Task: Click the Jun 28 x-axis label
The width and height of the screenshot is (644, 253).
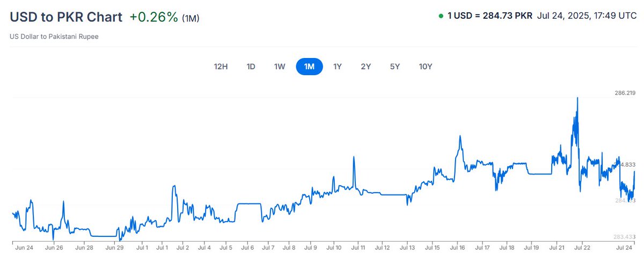Action: pyautogui.click(x=84, y=248)
